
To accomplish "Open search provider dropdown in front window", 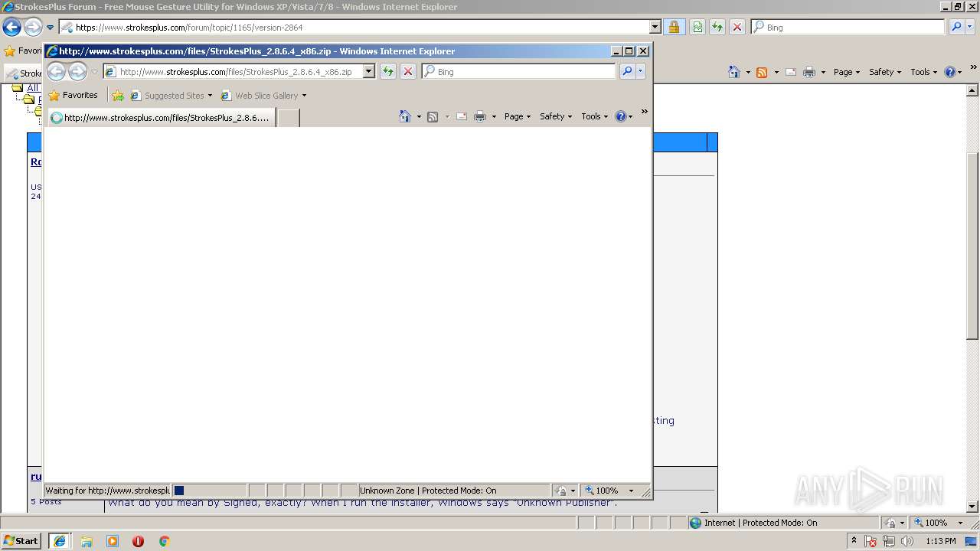I will click(x=641, y=71).
